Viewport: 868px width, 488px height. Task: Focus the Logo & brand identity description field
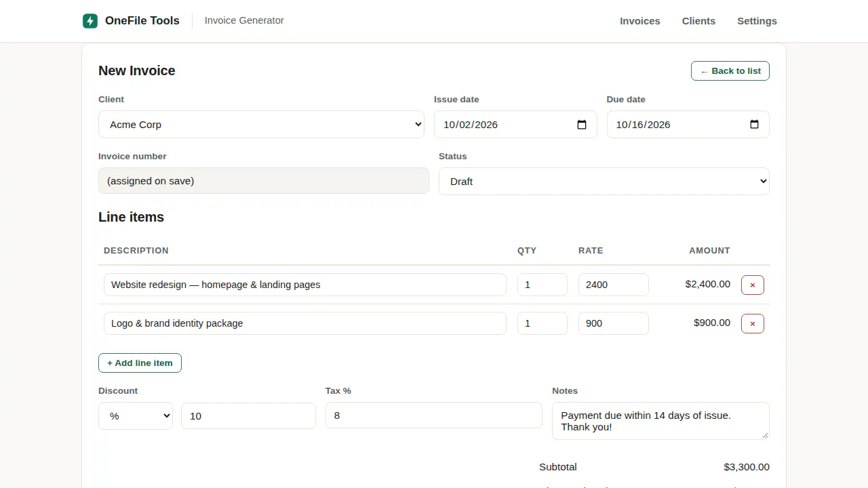click(x=305, y=323)
